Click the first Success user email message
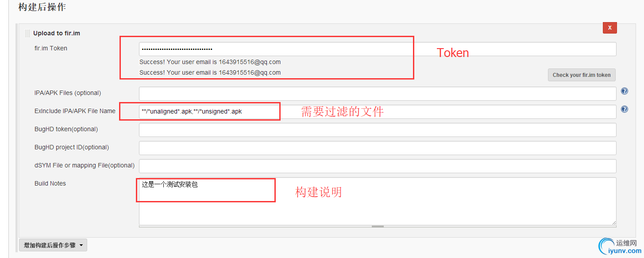 [x=210, y=62]
